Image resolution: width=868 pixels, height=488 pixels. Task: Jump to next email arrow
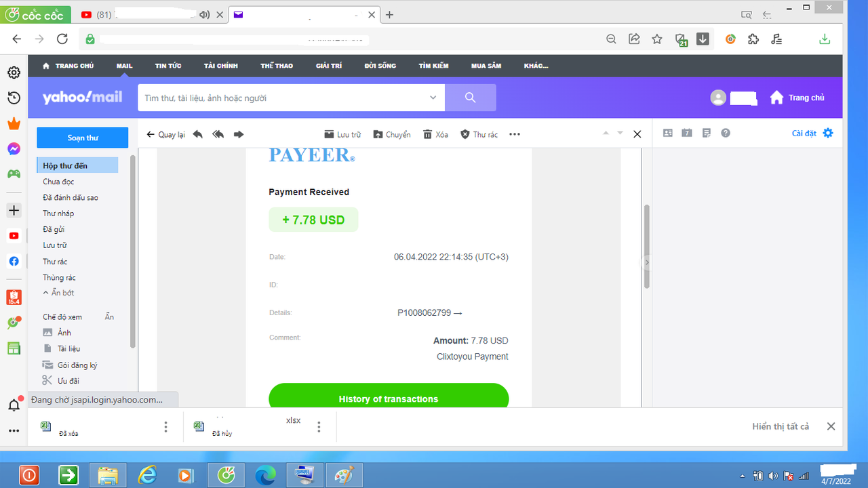coord(620,134)
